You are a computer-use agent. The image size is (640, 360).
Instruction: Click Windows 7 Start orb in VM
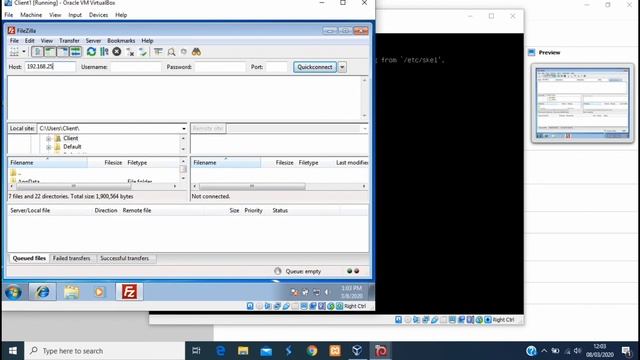[13, 292]
